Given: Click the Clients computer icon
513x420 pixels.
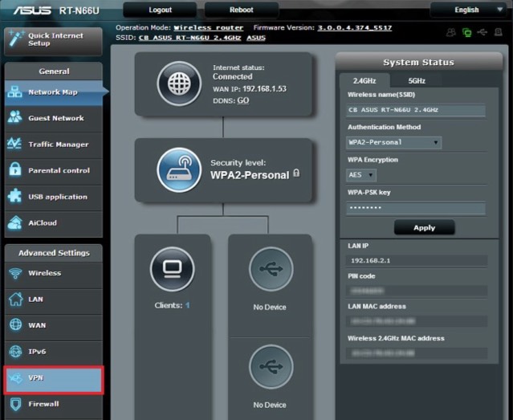Looking at the screenshot, I should click(x=172, y=269).
